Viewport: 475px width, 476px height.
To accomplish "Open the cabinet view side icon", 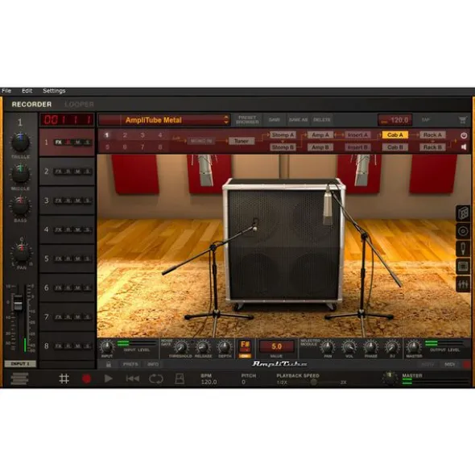I will [x=463, y=213].
